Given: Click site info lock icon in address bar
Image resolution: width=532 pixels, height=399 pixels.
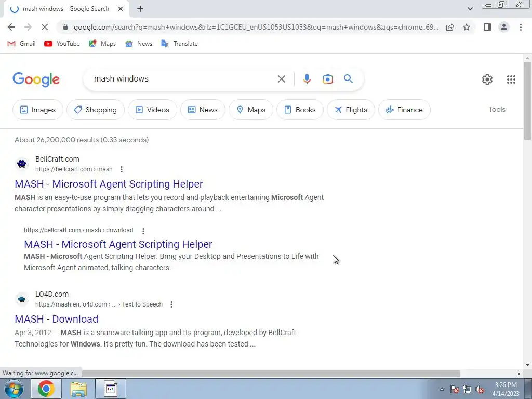Looking at the screenshot, I should pos(65,27).
